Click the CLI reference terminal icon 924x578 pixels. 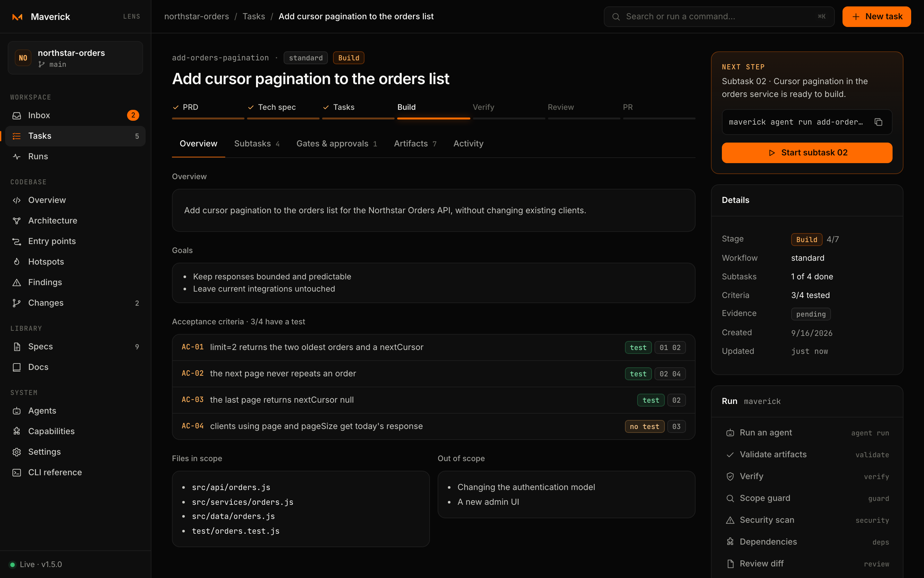(17, 473)
